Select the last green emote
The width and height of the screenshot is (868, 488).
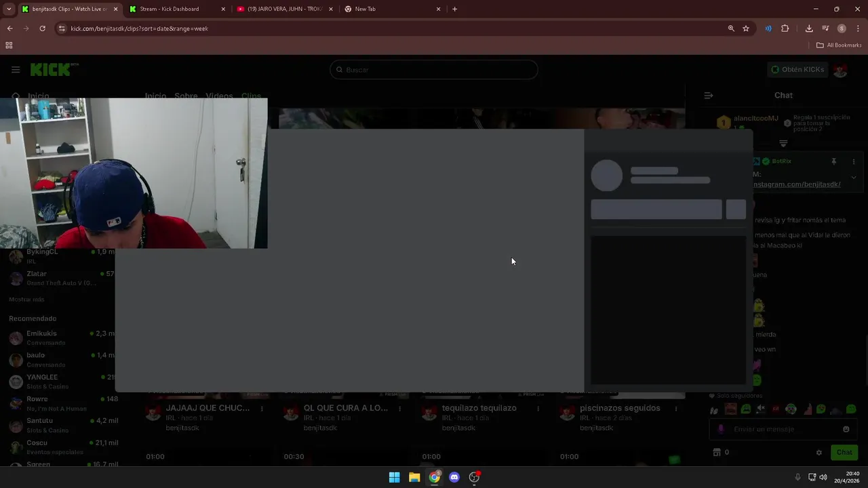click(x=852, y=409)
